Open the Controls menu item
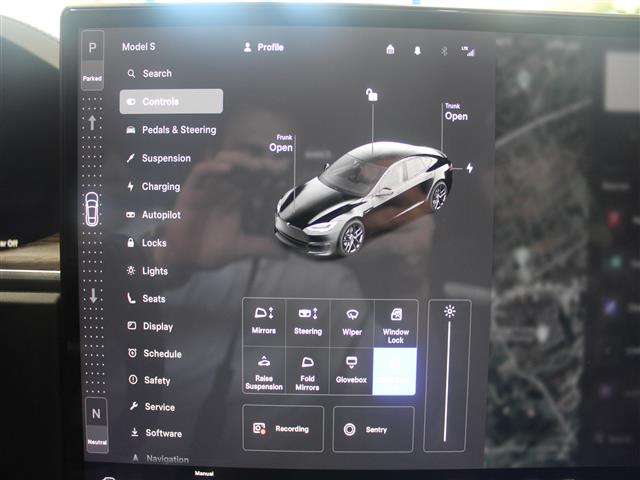Viewport: 640px width, 480px height. 171,101
